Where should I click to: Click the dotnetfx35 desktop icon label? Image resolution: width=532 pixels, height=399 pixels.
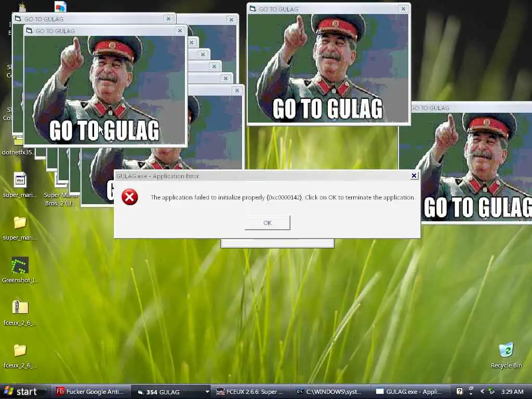point(18,152)
